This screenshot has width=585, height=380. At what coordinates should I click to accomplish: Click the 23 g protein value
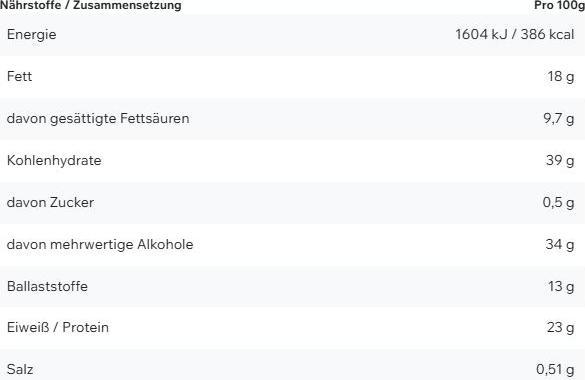561,328
